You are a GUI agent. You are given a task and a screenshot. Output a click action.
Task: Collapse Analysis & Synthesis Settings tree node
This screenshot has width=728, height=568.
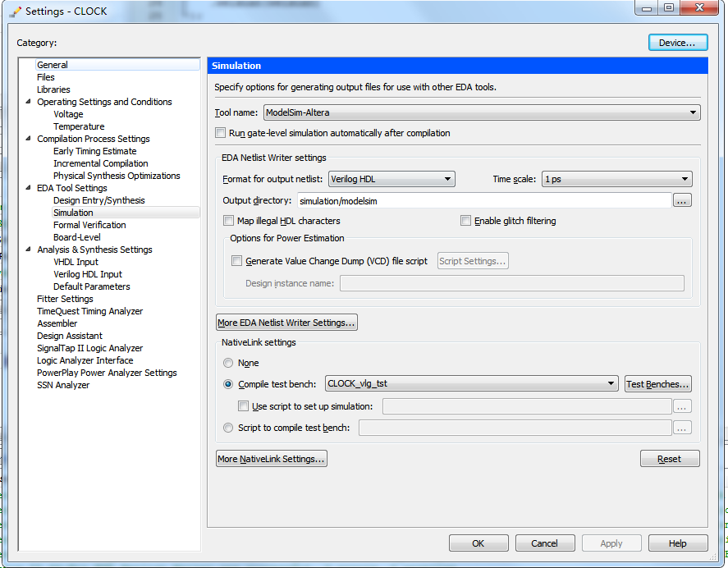29,250
